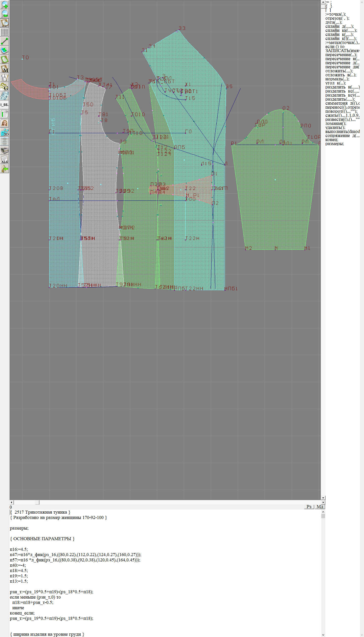Click the woman's portrait icon
The width and height of the screenshot is (364, 637).
[5, 123]
